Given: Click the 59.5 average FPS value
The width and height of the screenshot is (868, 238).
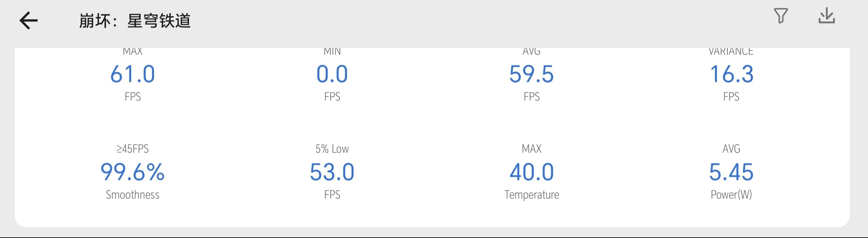Looking at the screenshot, I should pyautogui.click(x=531, y=74).
